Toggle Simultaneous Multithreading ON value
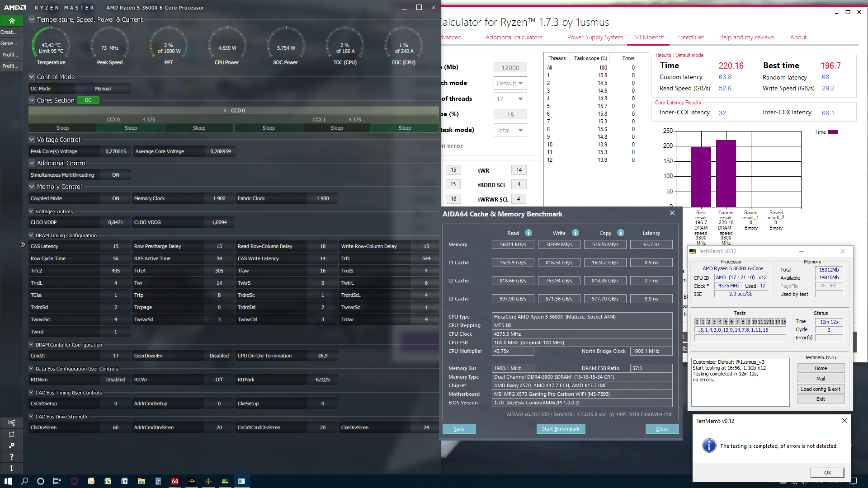Image resolution: width=868 pixels, height=488 pixels. [x=116, y=175]
